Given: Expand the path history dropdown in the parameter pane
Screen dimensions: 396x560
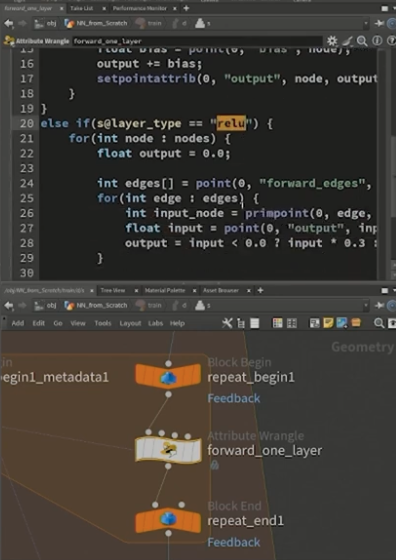Looking at the screenshot, I should (x=365, y=24).
